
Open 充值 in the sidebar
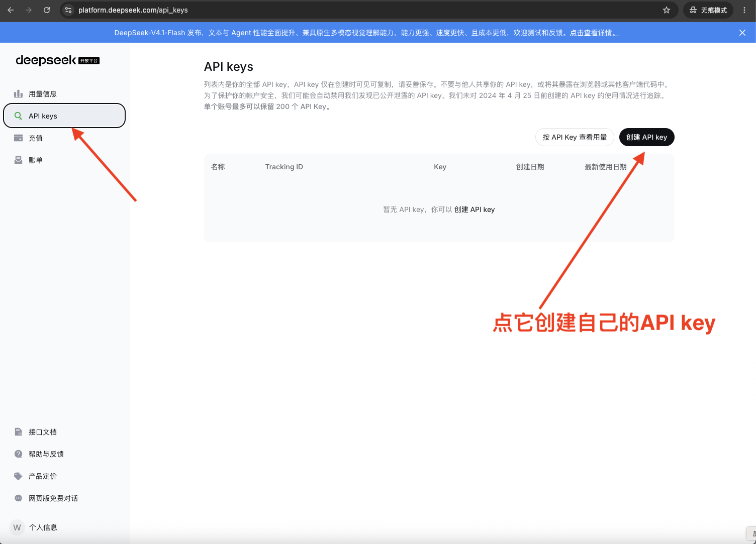click(x=64, y=138)
